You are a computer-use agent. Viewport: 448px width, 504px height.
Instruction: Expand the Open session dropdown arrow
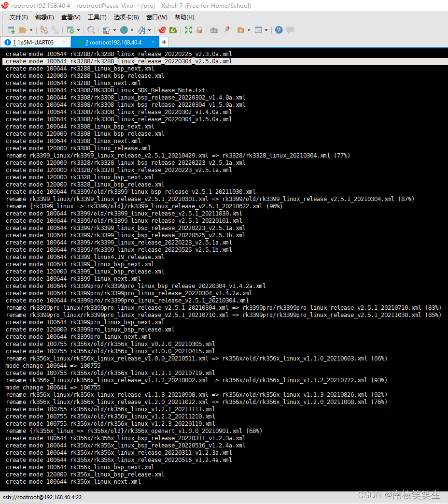pyautogui.click(x=31, y=30)
